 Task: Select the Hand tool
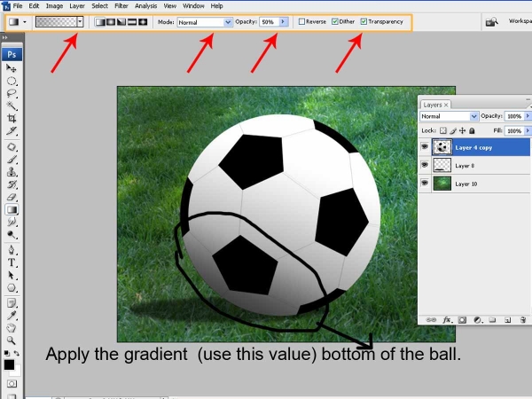click(12, 328)
